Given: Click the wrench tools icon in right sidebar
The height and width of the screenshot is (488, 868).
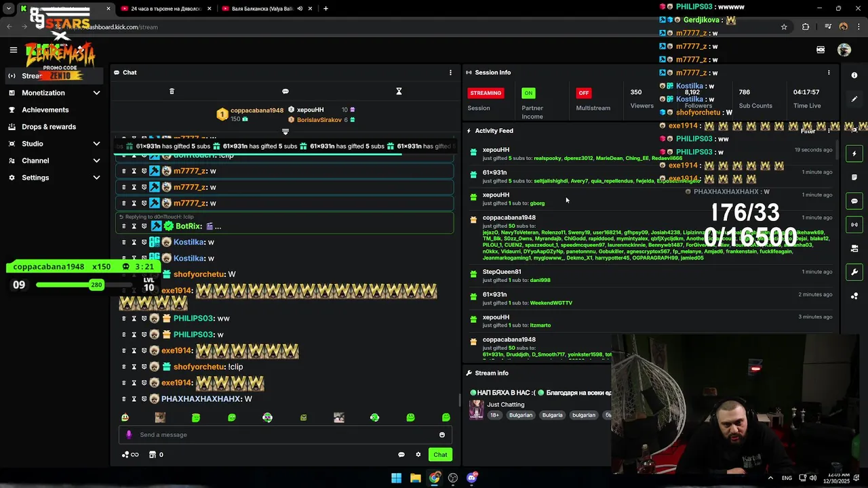Looking at the screenshot, I should coord(854,272).
